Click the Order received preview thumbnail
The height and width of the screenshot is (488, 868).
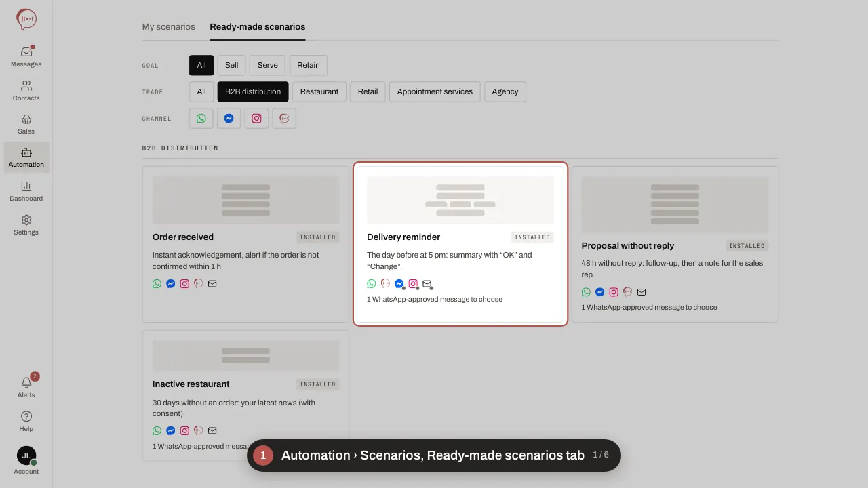[246, 201]
